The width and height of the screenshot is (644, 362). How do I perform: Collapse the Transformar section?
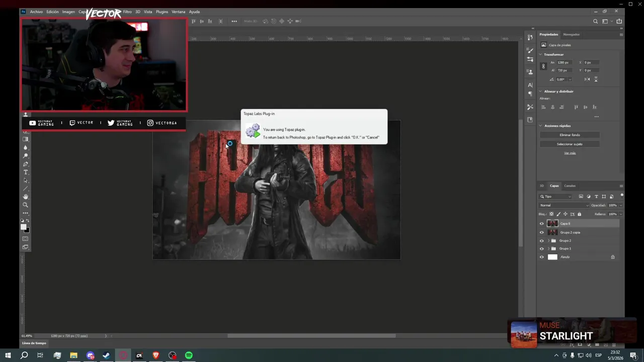coord(541,54)
